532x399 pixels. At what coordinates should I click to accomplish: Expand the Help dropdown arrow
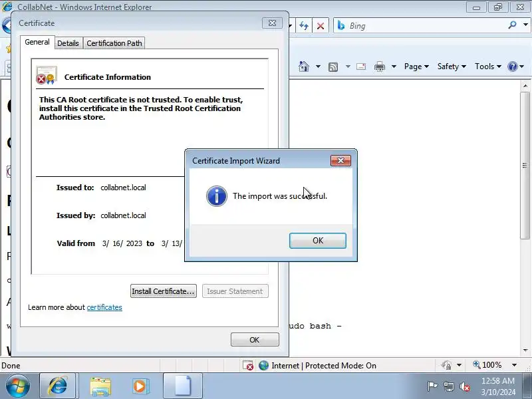(522, 66)
